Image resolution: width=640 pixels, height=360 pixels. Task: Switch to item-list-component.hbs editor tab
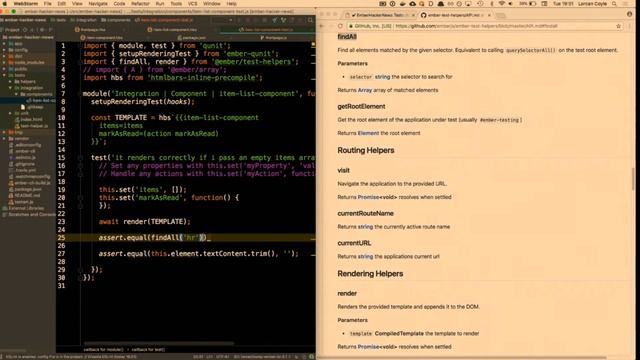(x=172, y=30)
